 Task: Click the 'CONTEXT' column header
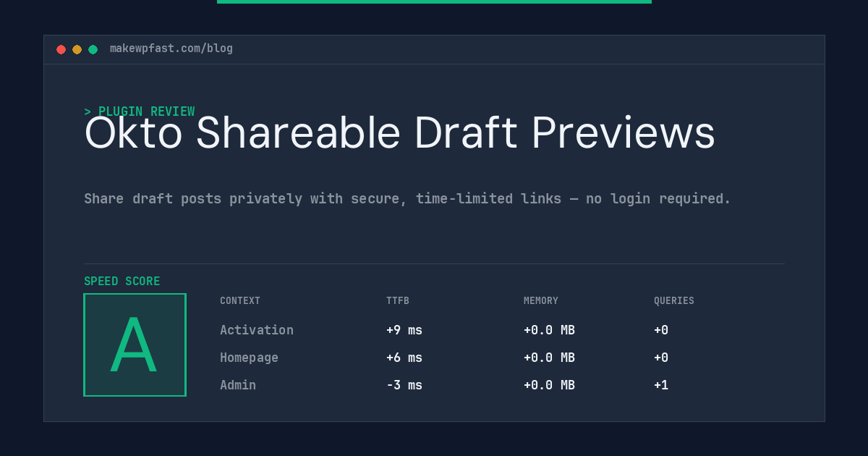coord(240,300)
